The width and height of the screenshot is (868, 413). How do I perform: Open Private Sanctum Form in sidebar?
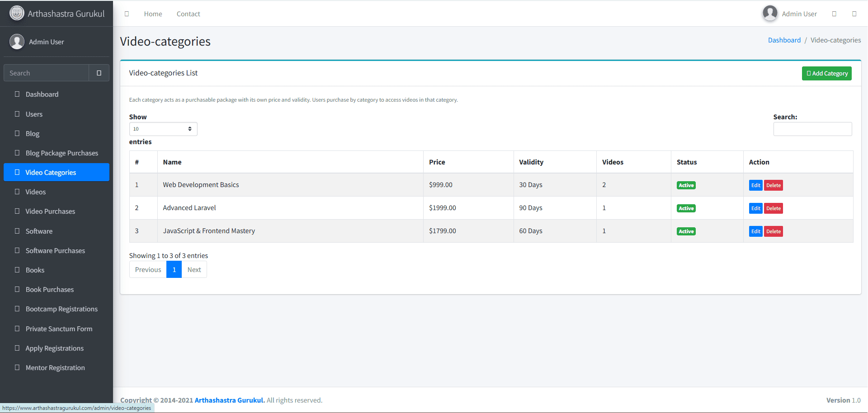pyautogui.click(x=57, y=329)
